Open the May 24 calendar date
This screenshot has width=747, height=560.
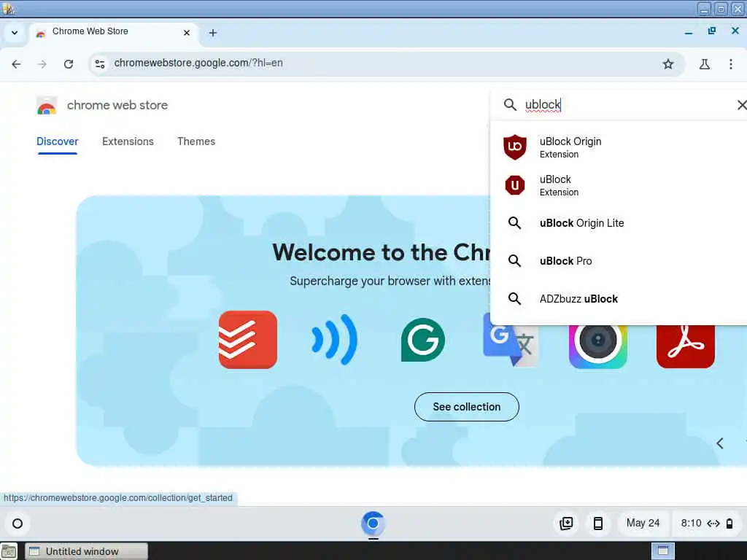(x=643, y=524)
